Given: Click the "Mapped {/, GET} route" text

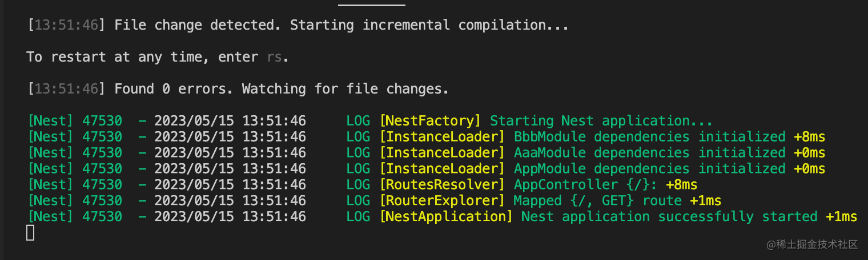Looking at the screenshot, I should [597, 201].
